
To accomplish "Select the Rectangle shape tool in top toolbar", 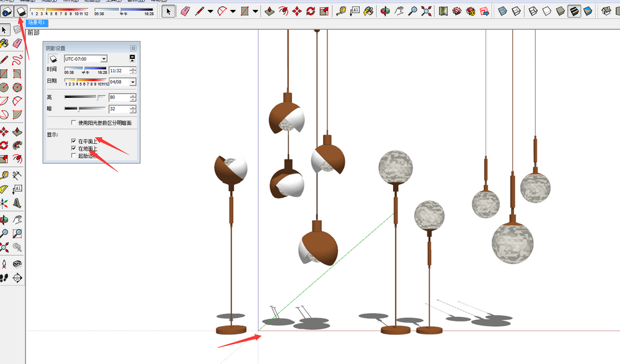I will coord(245,12).
